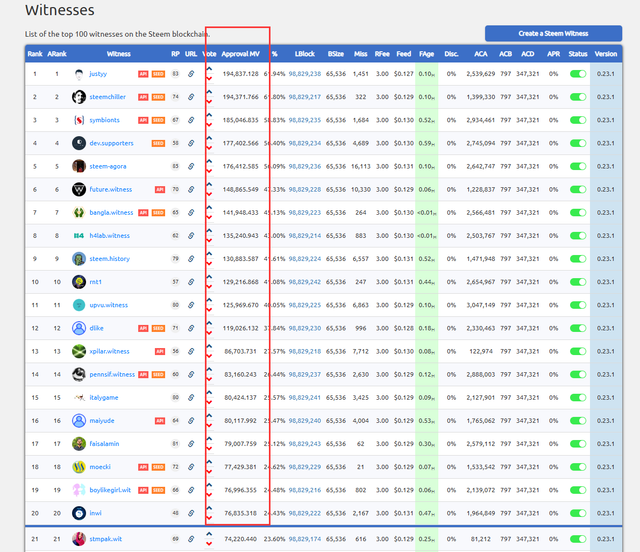Sort table by Version column header

[x=606, y=54]
